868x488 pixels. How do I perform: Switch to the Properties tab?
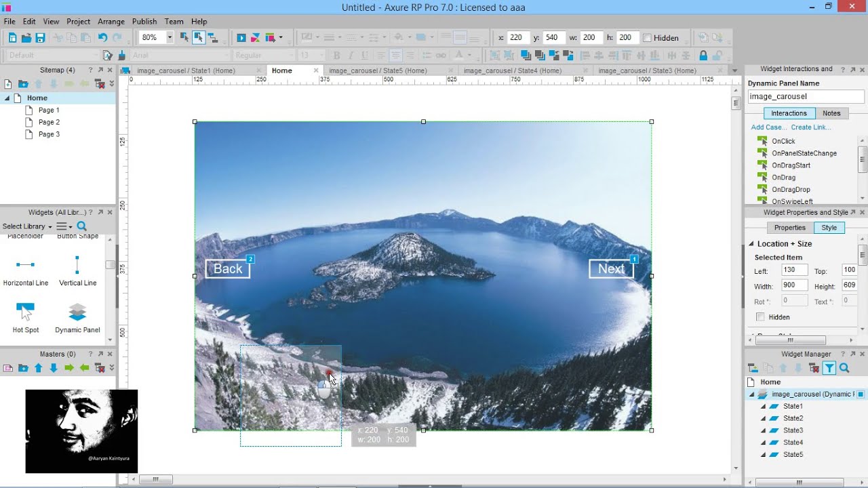790,228
